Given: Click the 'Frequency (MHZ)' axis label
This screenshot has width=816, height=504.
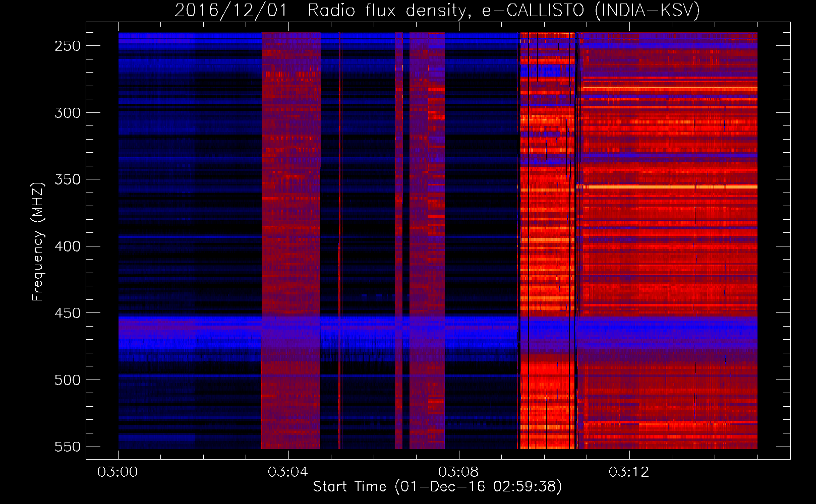Looking at the screenshot, I should [38, 241].
